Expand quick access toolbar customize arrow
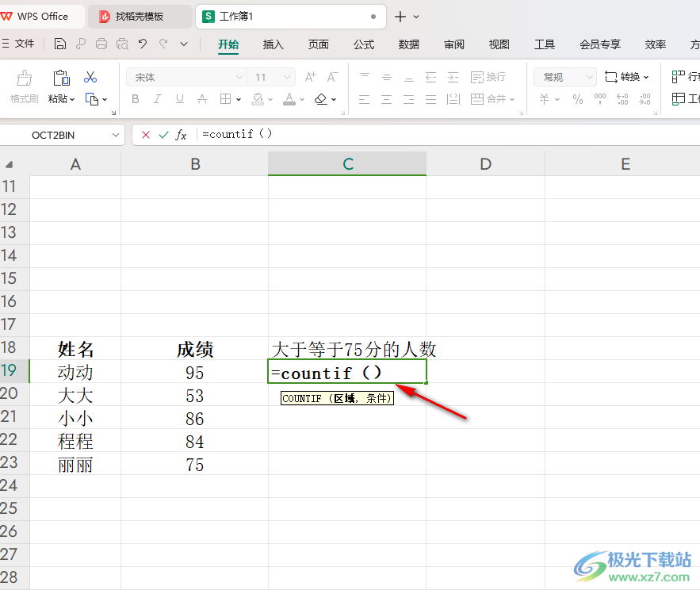The height and width of the screenshot is (590, 700). click(x=184, y=44)
